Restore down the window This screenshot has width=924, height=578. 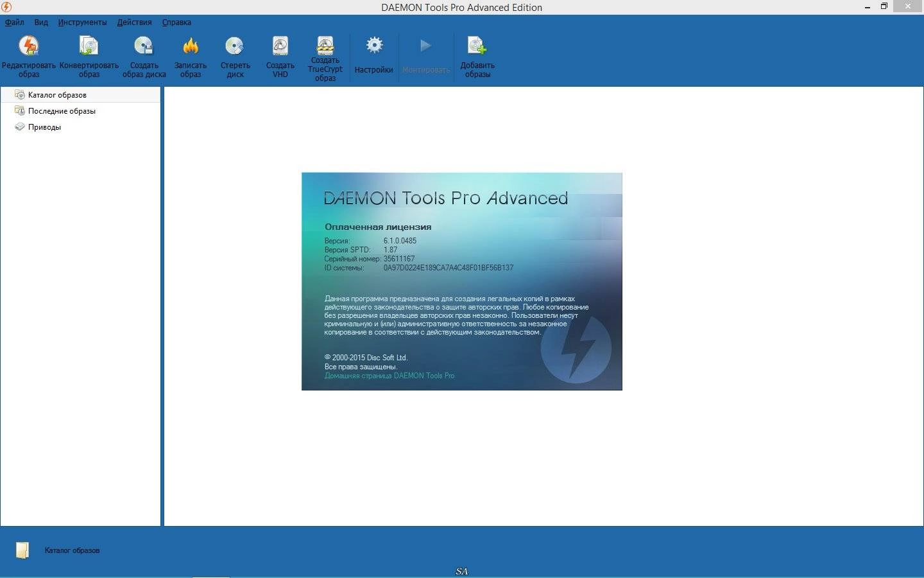(x=884, y=6)
